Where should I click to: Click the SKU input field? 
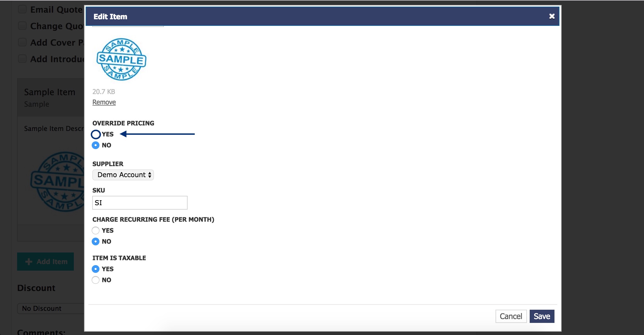click(x=140, y=203)
